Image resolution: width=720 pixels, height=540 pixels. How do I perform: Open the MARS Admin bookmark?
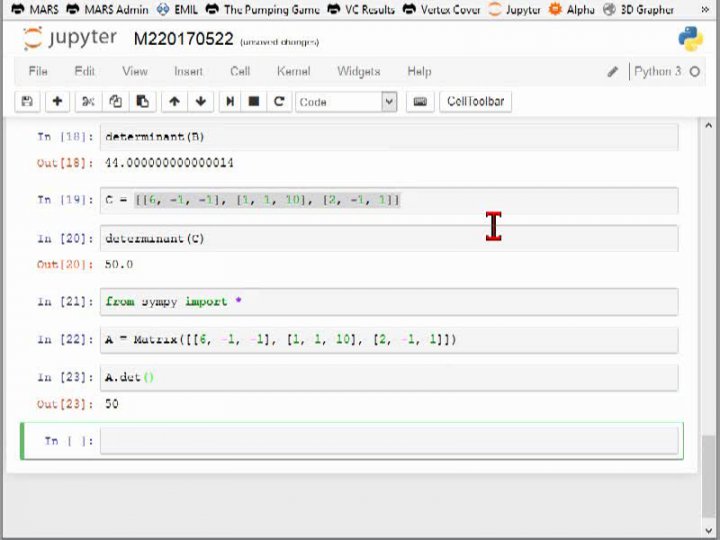tap(107, 9)
